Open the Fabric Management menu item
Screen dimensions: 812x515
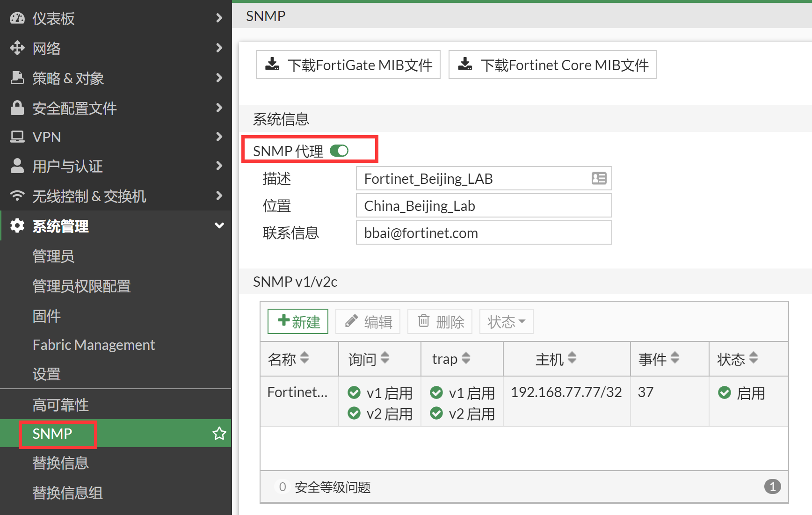[94, 345]
